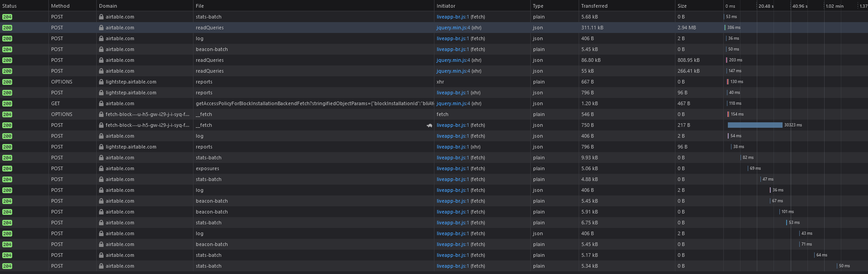This screenshot has width=868, height=274.
Task: Open jquery.min.js:4 initiator link in the 86.80 kB row
Action: pos(453,60)
